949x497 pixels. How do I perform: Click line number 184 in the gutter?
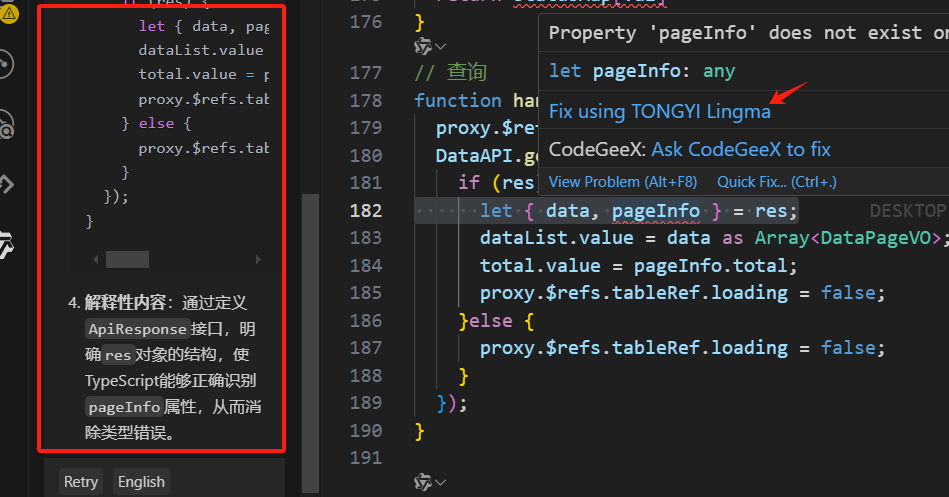366,266
